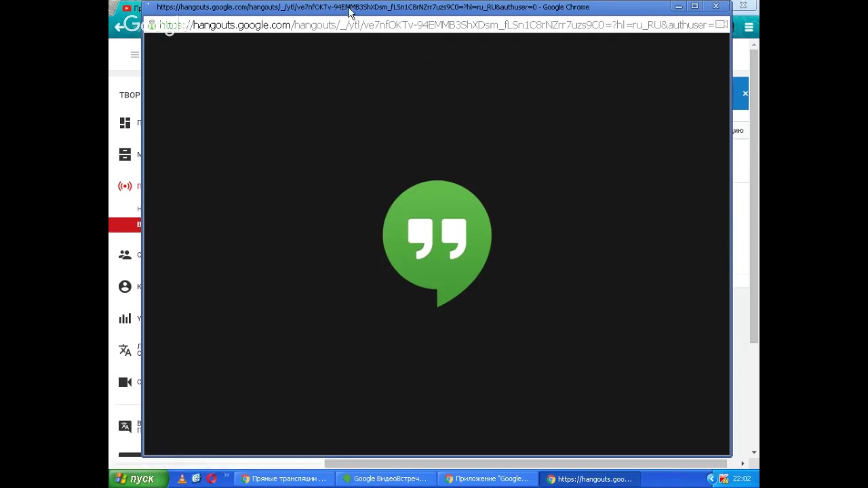The image size is (868, 488).
Task: Click the quick launch icon between VLC and Opera
Action: [197, 479]
